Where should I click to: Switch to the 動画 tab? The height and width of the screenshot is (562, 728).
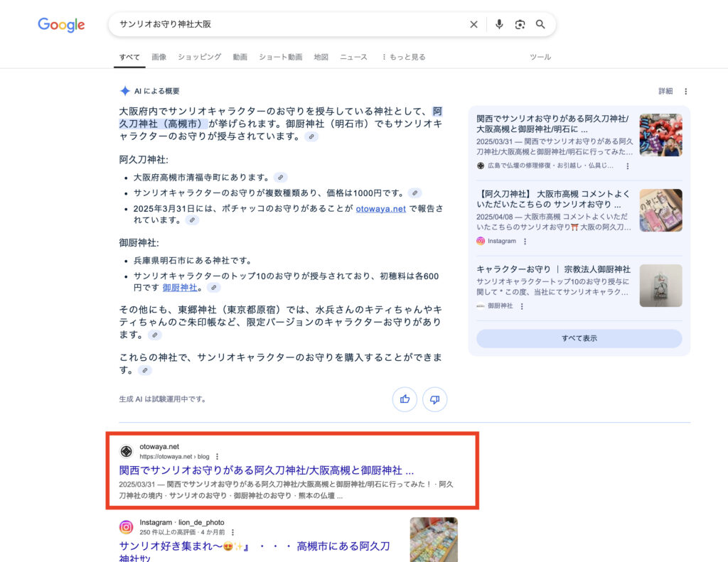240,57
